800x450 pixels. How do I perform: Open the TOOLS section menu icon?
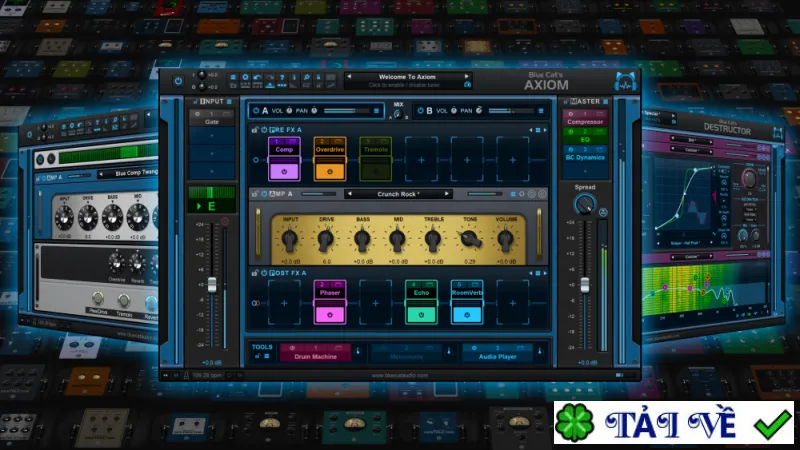point(266,356)
